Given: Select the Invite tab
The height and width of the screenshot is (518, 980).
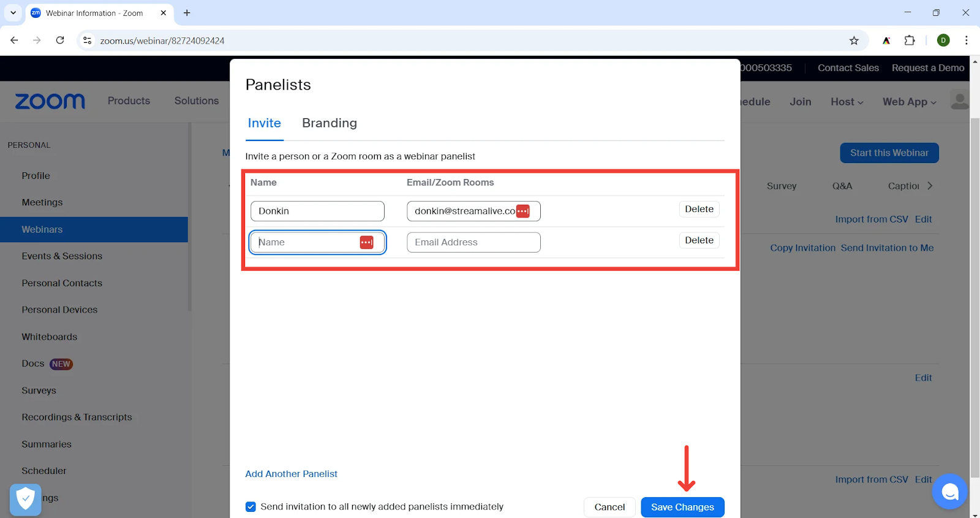Looking at the screenshot, I should click(x=264, y=123).
